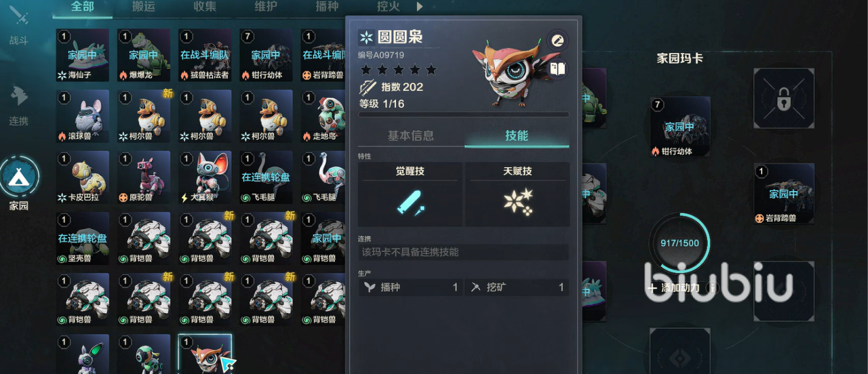This screenshot has width=868, height=374.
Task: Click the 917/1500 power progress ring
Action: [679, 243]
